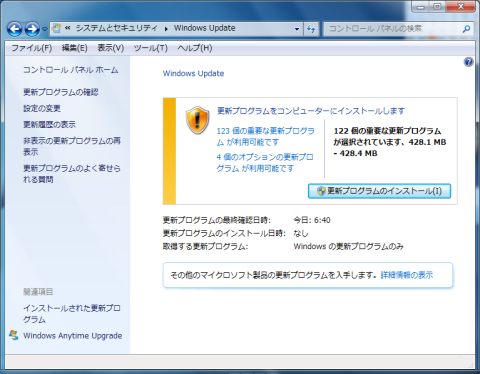Open the Windows Anytime Upgrade link
This screenshot has width=480, height=374.
point(73,336)
